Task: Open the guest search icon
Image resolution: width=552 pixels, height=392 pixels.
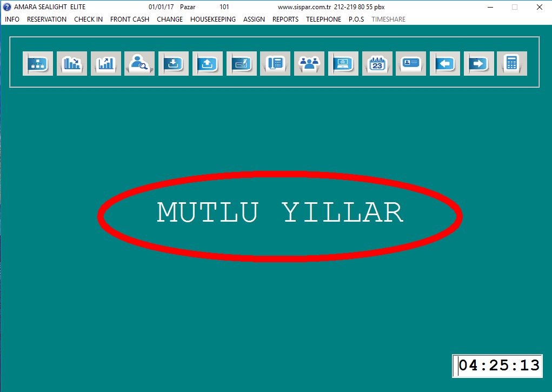Action: click(x=139, y=64)
